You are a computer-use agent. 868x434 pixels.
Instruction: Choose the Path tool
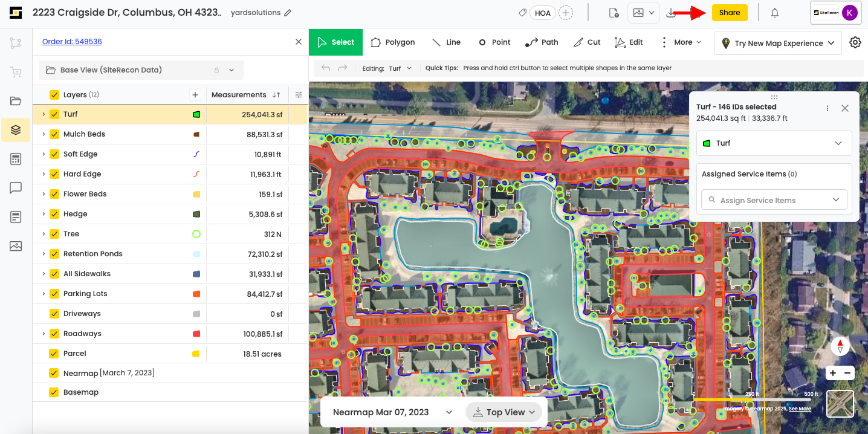click(x=542, y=42)
